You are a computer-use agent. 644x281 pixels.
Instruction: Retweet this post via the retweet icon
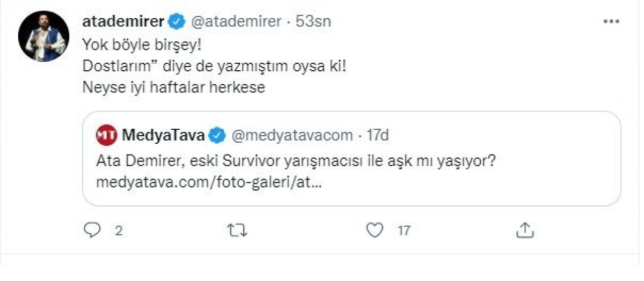tap(235, 231)
